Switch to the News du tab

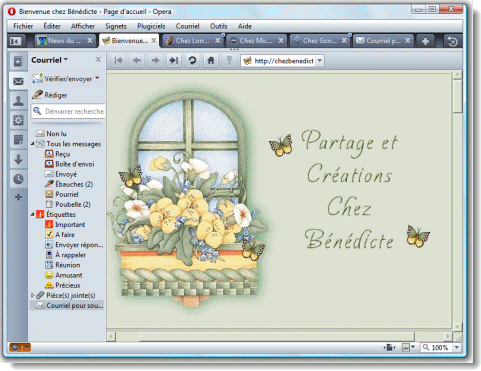click(65, 41)
